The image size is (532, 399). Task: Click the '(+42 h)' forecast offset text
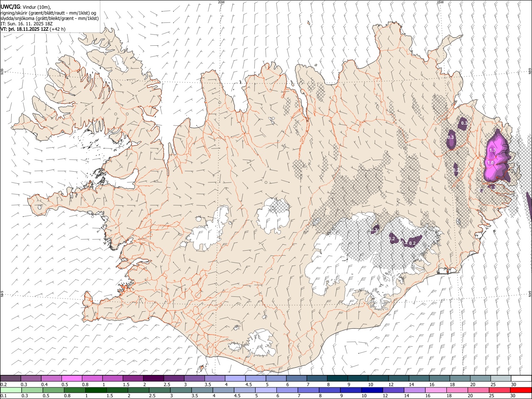pyautogui.click(x=57, y=29)
